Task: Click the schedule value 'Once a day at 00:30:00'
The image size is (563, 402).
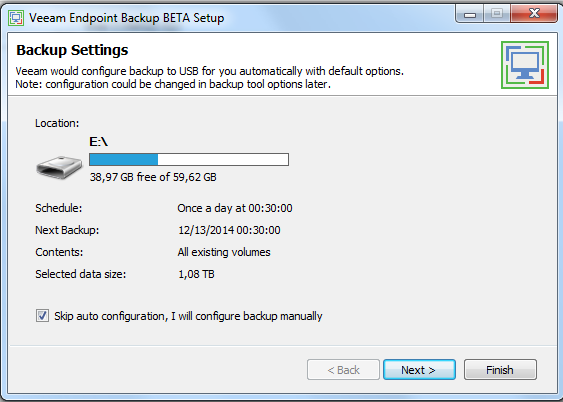Action: tap(235, 208)
